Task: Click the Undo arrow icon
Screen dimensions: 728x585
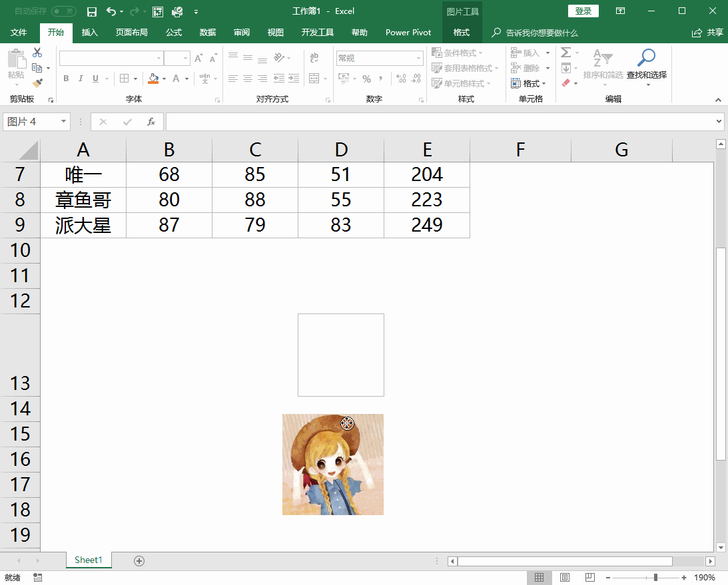Action: pyautogui.click(x=111, y=11)
